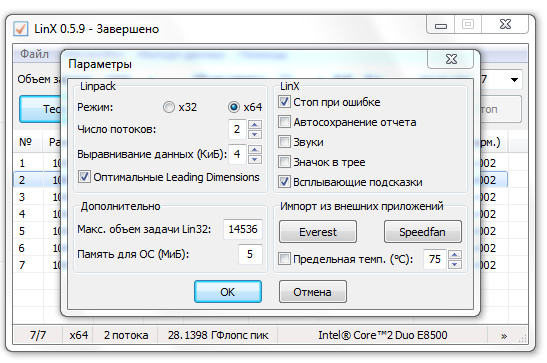The image size is (547, 363).
Task: Open the dropdown arrow in the LinX window
Action: (514, 80)
